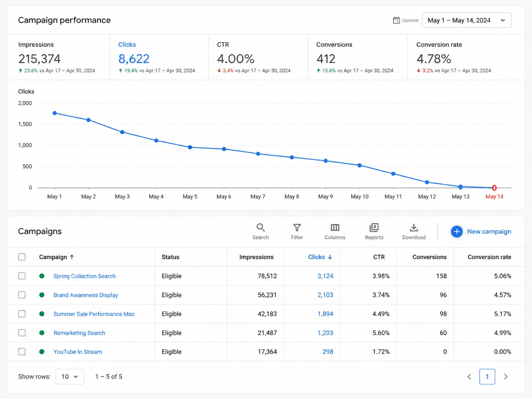Select the Clicks metric card

(x=159, y=57)
